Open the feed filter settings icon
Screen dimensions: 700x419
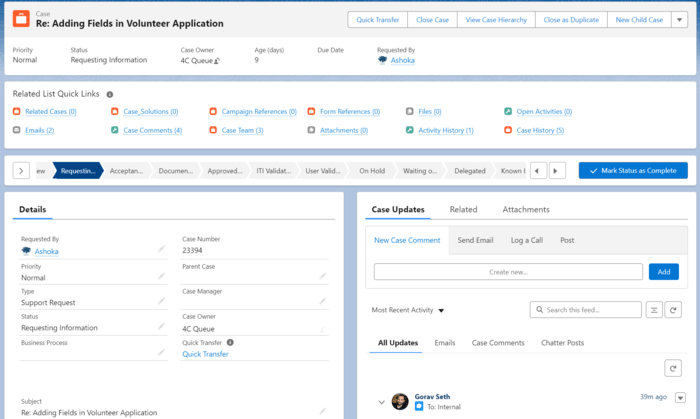pyautogui.click(x=654, y=310)
